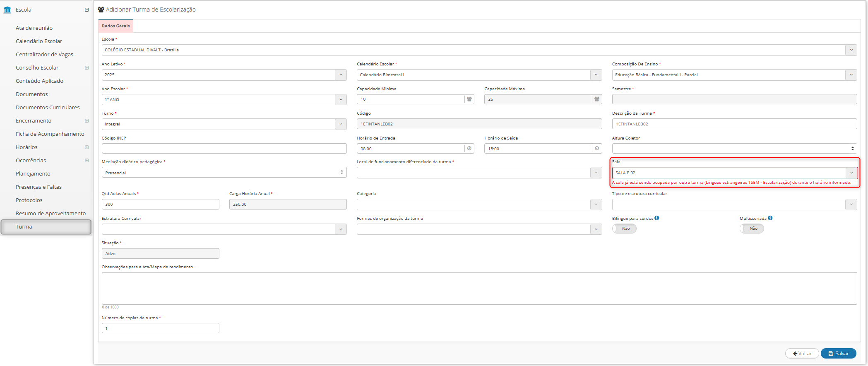Click the Altura Coletor stepper arrows

tap(852, 148)
